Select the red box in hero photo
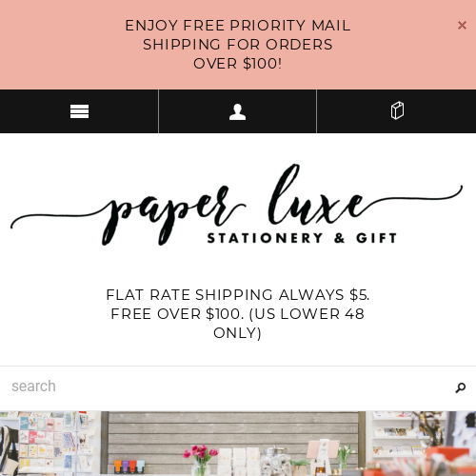 (447, 454)
